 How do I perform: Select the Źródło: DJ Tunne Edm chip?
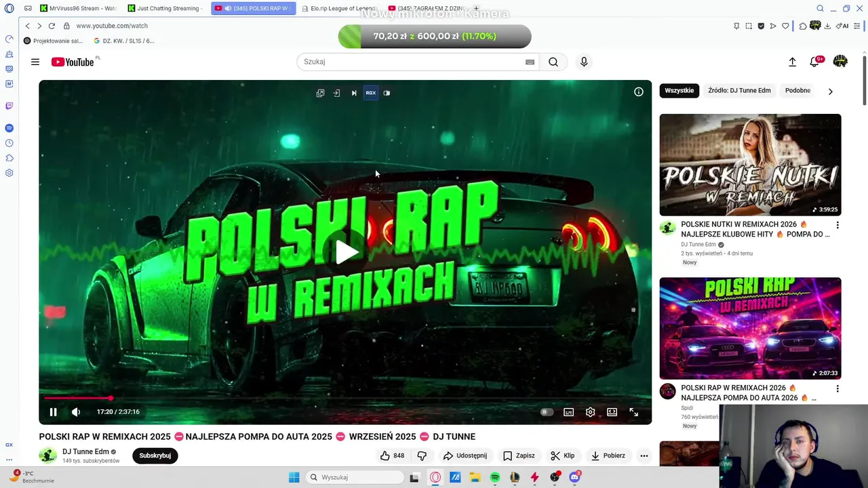point(739,91)
